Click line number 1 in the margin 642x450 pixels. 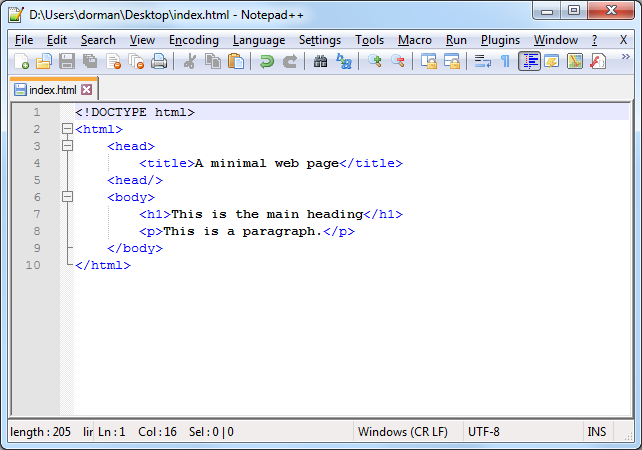coord(37,112)
